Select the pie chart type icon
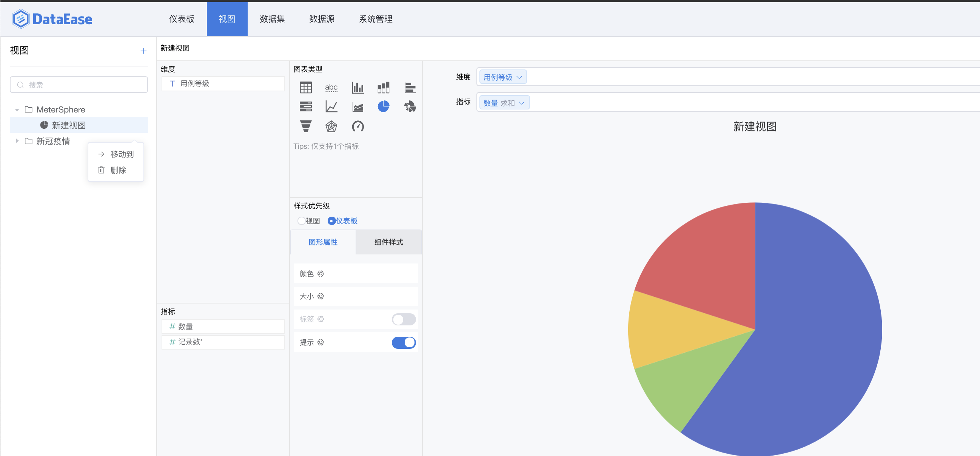The image size is (980, 456). point(384,106)
